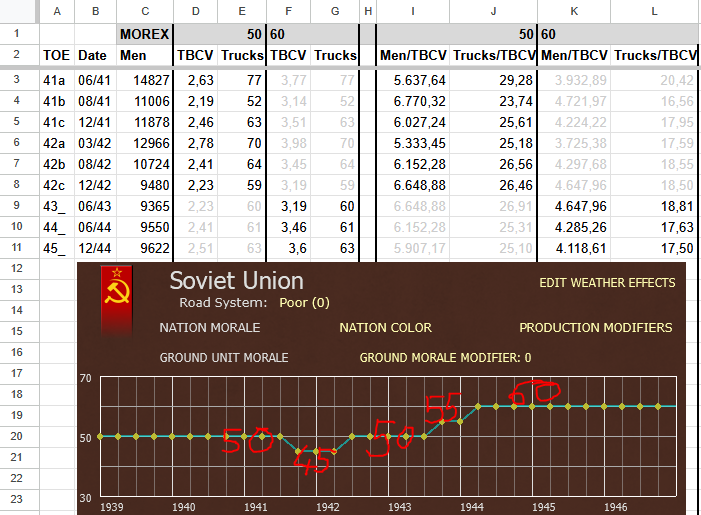The image size is (701, 515).
Task: Click Trucks/TBCV header in column L
Action: point(655,55)
